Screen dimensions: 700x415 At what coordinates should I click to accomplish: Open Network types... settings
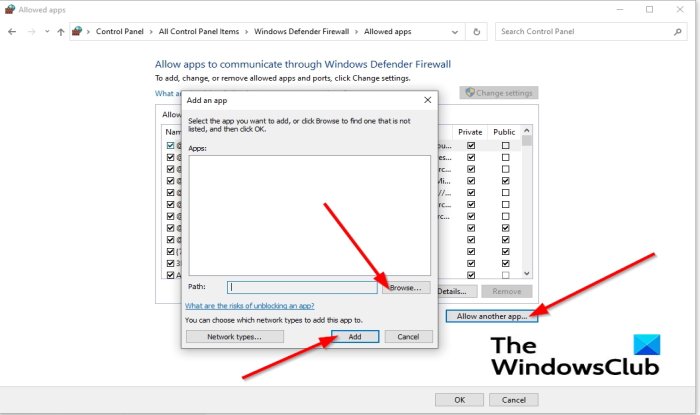pyautogui.click(x=234, y=336)
